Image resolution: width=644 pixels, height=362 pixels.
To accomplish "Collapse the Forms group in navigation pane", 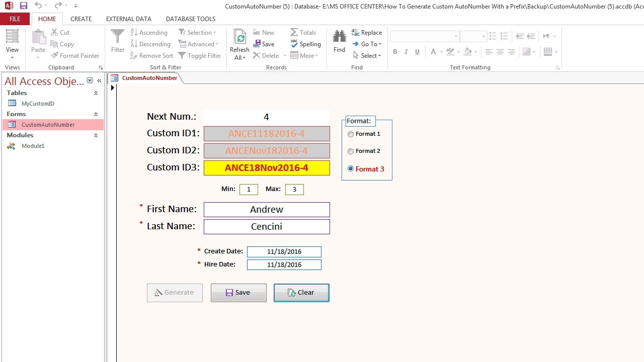I will [96, 114].
